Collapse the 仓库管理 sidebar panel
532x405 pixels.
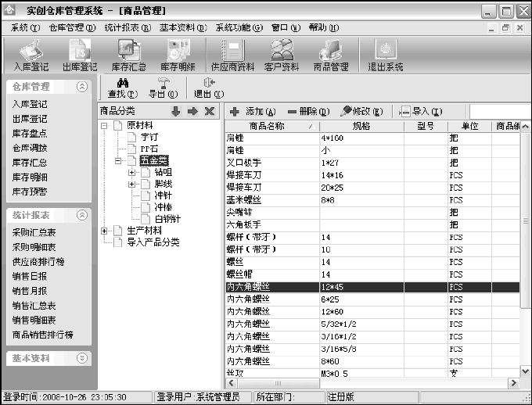[x=82, y=87]
